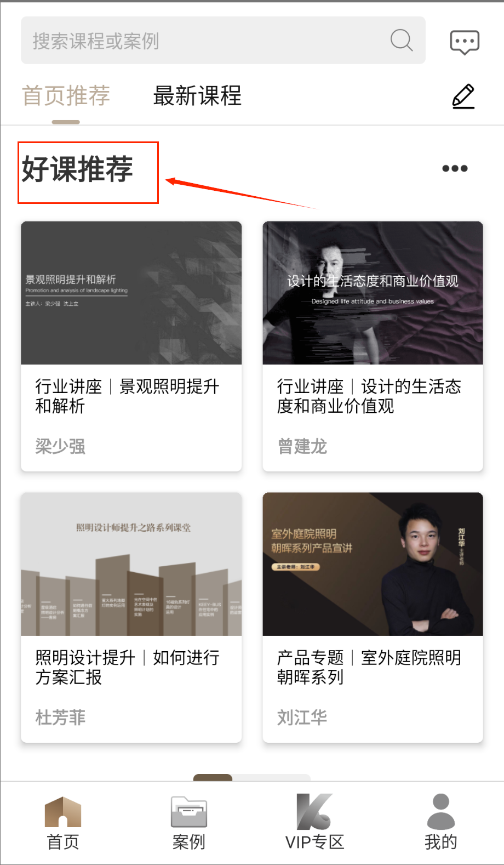Select the 首页推荐 tab
The width and height of the screenshot is (504, 865).
[66, 96]
